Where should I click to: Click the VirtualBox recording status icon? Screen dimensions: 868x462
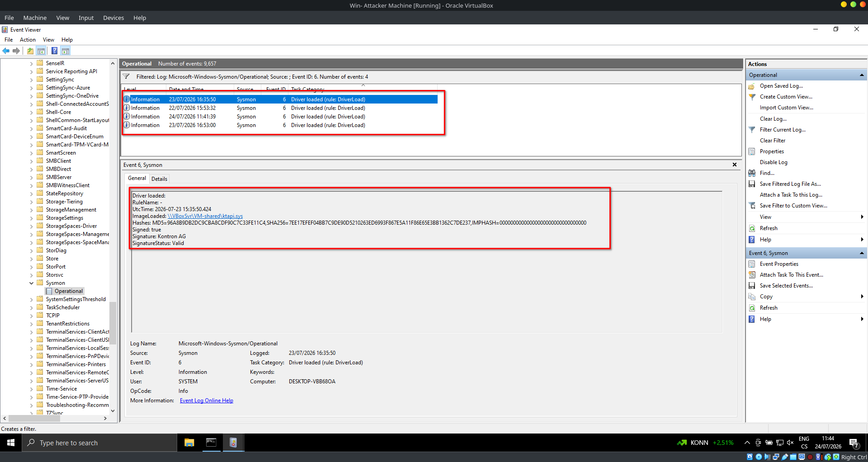[810, 457]
